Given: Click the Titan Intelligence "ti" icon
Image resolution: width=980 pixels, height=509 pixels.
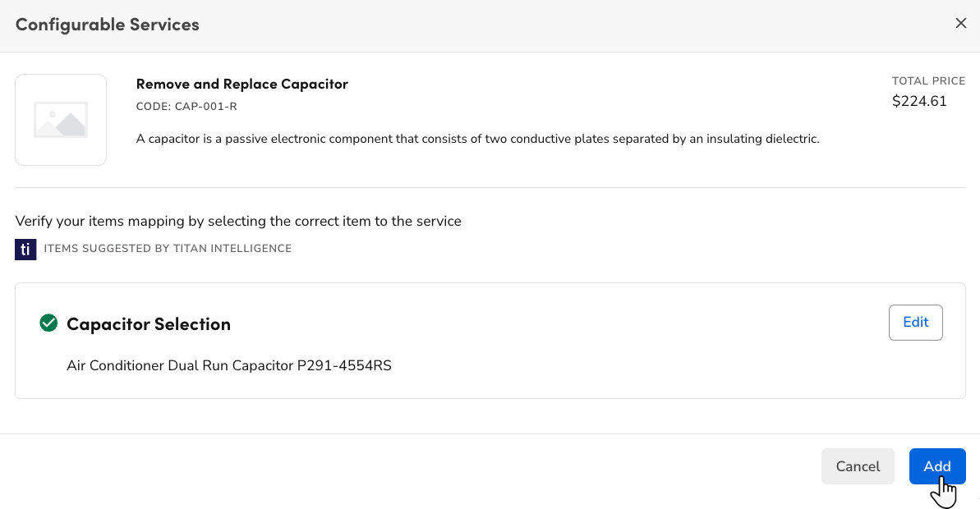Looking at the screenshot, I should pyautogui.click(x=25, y=248).
